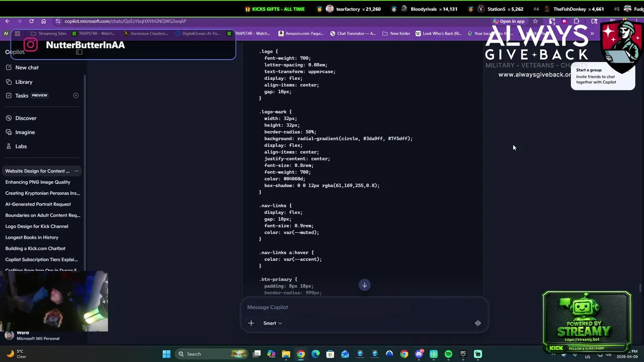
Task: Click the Open in app button
Action: click(x=509, y=21)
